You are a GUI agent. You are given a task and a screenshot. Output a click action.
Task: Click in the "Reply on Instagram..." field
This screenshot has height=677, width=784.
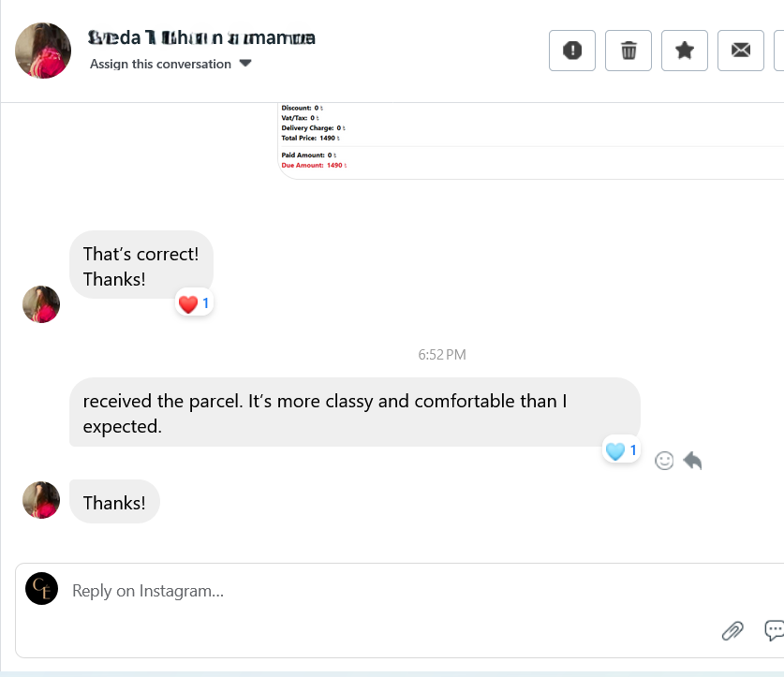(375, 591)
